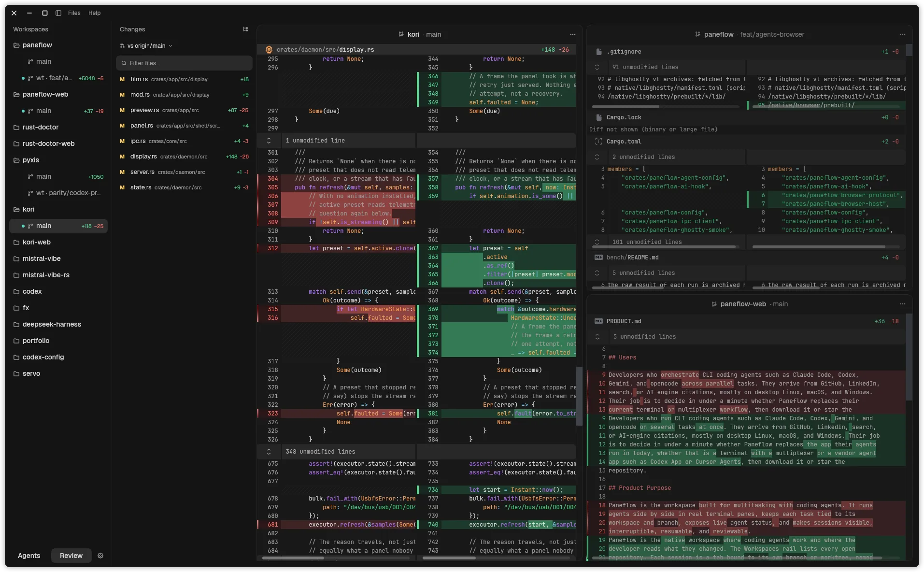Click branch icon of kori main row

click(x=30, y=226)
